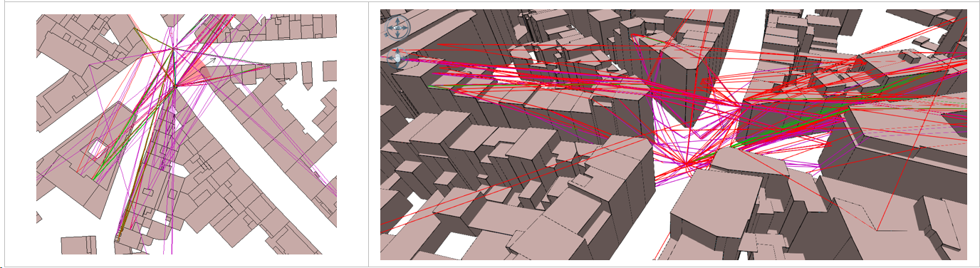The height and width of the screenshot is (268, 980).
Task: Click the hand icon in the pan control center
Action: tap(397, 58)
